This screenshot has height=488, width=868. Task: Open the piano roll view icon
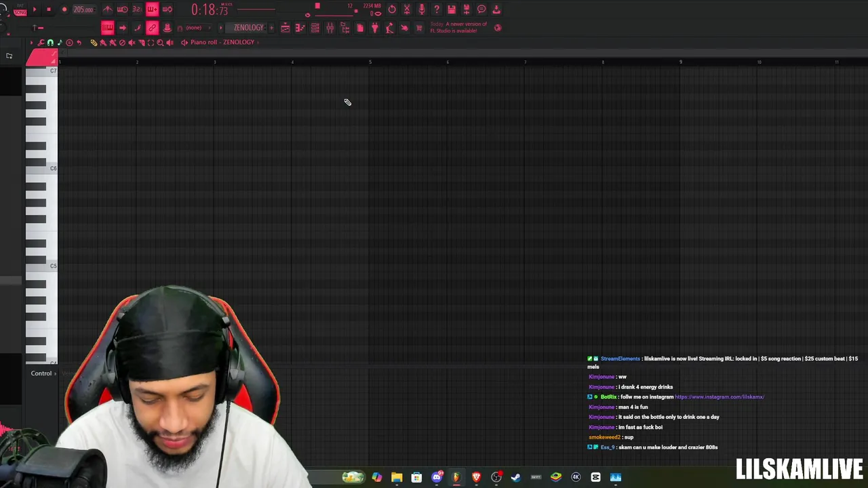(x=300, y=28)
